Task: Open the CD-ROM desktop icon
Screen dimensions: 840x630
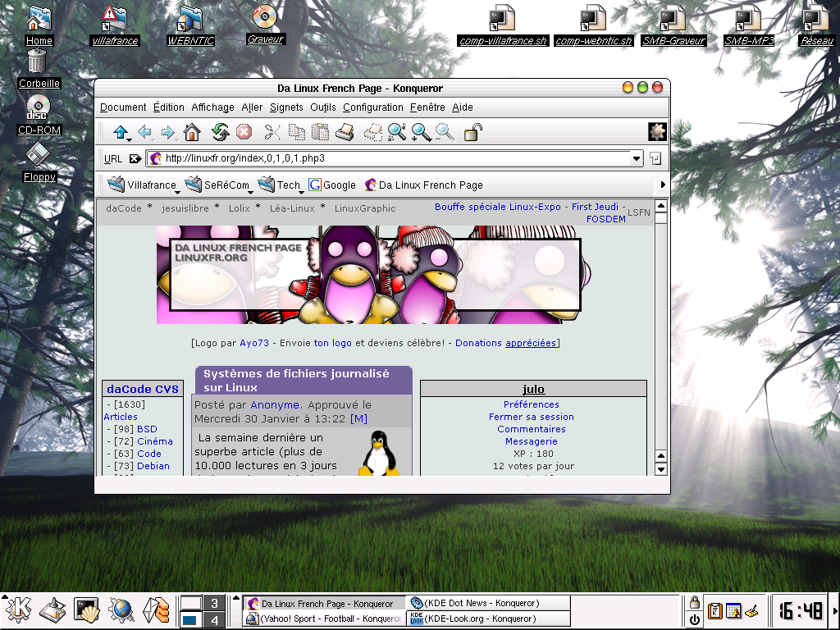Action: [39, 115]
